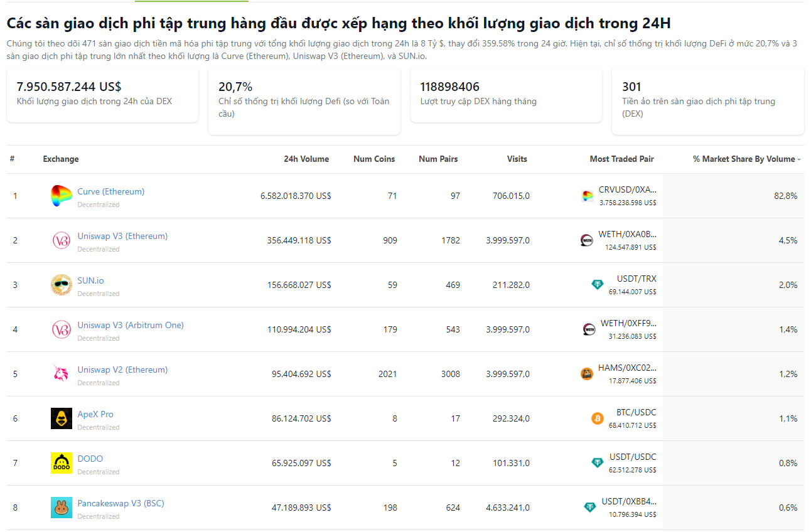Sort table by Most Traded Pair header

(x=622, y=159)
